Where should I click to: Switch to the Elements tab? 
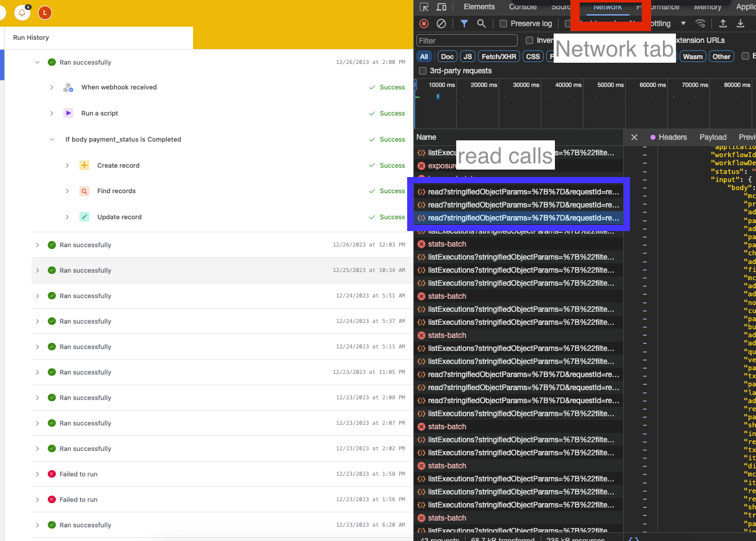tap(479, 7)
